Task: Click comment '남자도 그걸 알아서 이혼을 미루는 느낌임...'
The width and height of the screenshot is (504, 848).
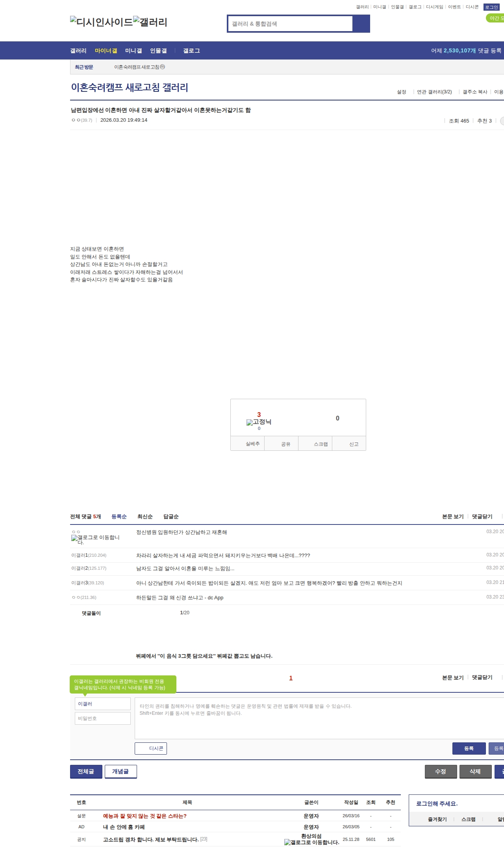Action: pos(185,569)
